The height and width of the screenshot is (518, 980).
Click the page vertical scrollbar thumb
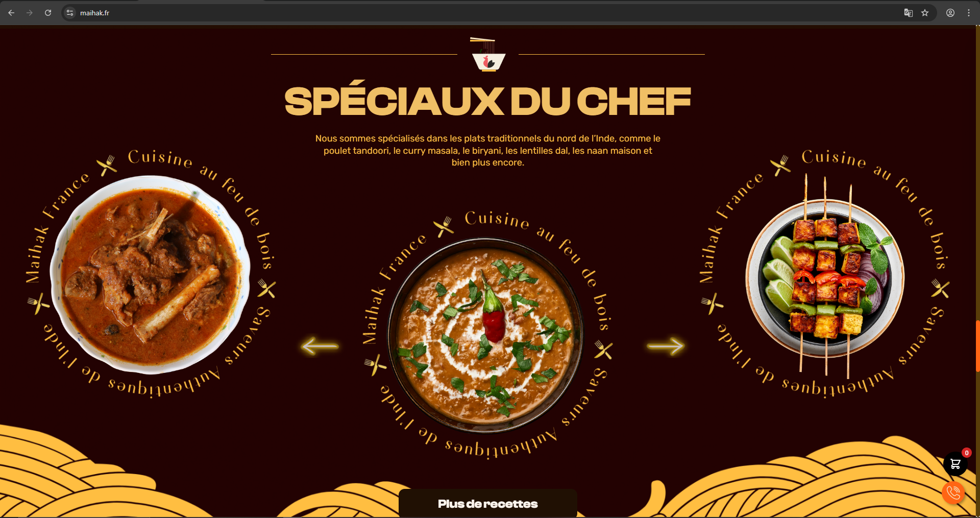977,346
